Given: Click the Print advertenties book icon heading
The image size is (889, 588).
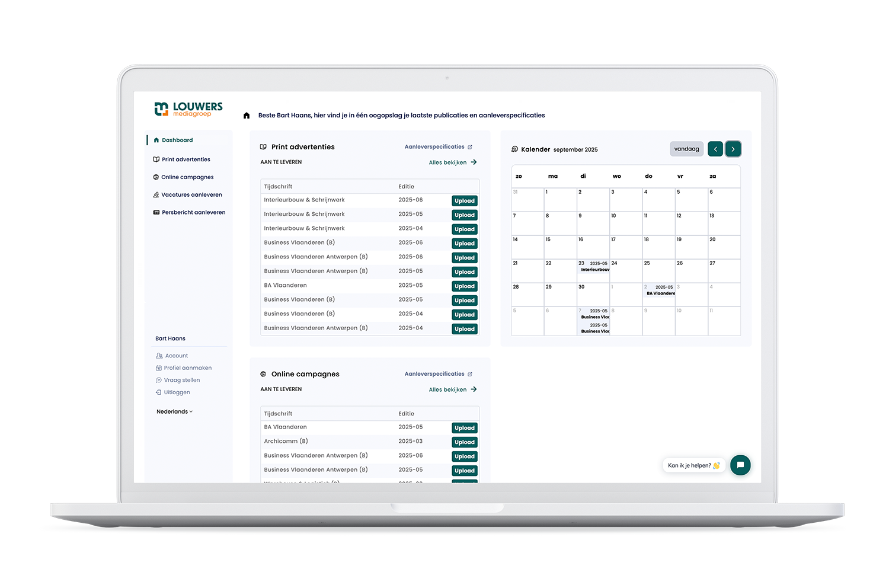Looking at the screenshot, I should point(263,147).
